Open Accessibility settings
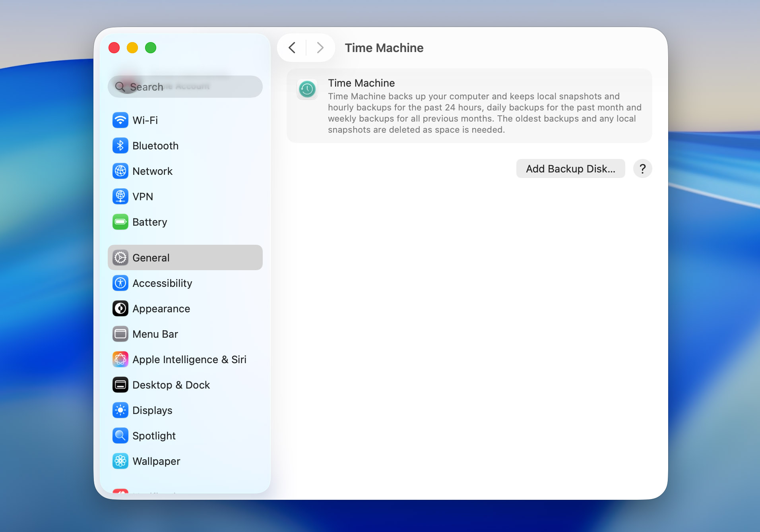Image resolution: width=760 pixels, height=532 pixels. (x=185, y=283)
